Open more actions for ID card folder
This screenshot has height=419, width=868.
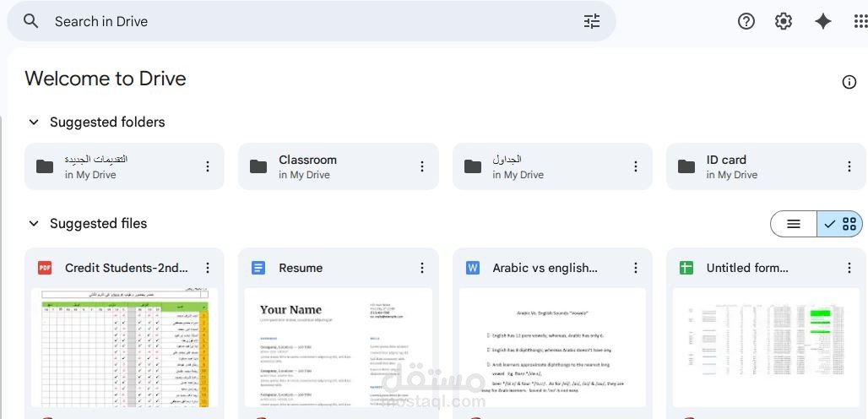tap(849, 166)
